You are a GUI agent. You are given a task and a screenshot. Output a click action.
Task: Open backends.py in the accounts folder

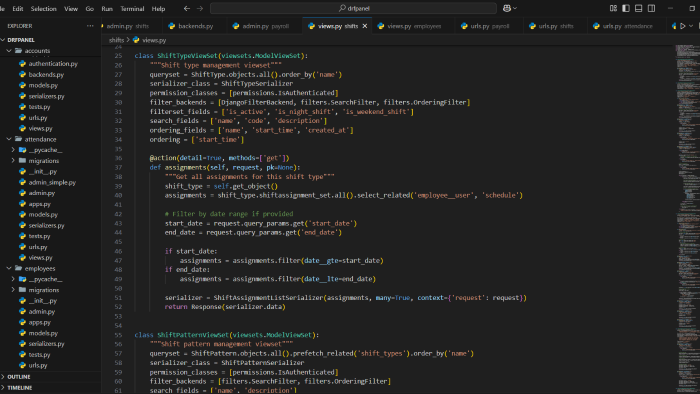coord(50,75)
